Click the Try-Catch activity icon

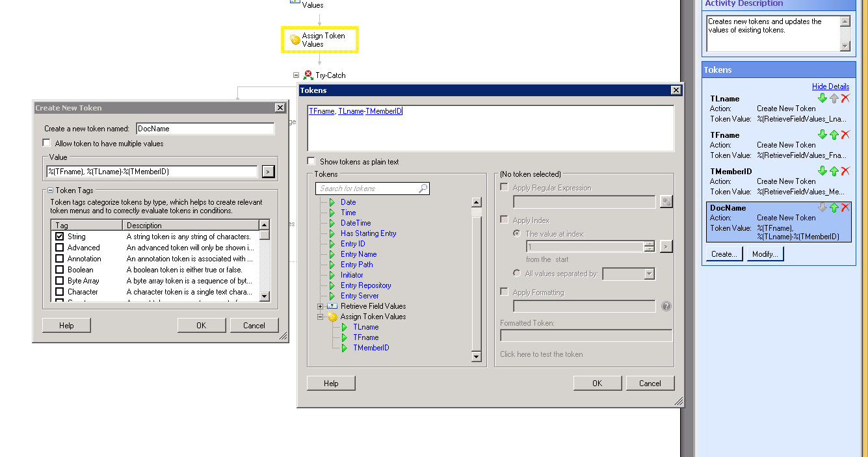click(x=308, y=75)
